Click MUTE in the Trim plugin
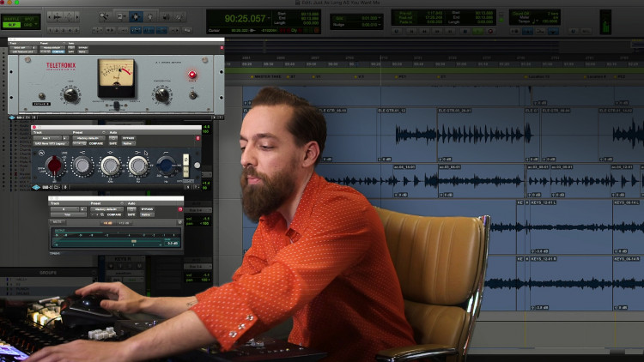Viewport: 644px width, 362px height. tap(57, 222)
